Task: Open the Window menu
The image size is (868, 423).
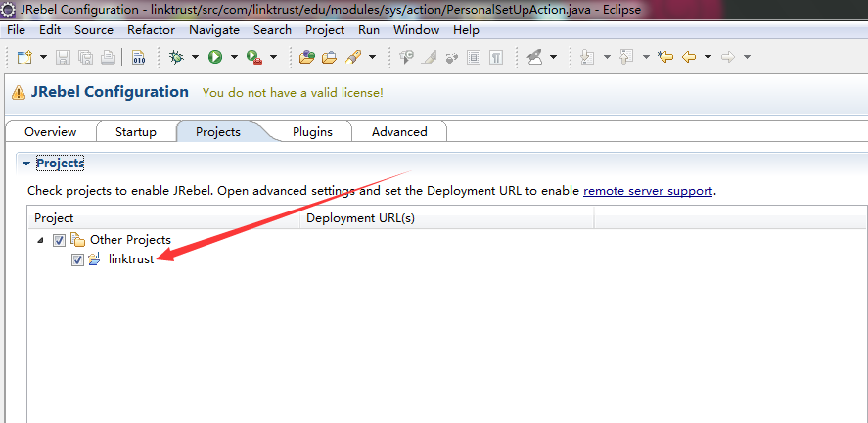Action: point(416,30)
